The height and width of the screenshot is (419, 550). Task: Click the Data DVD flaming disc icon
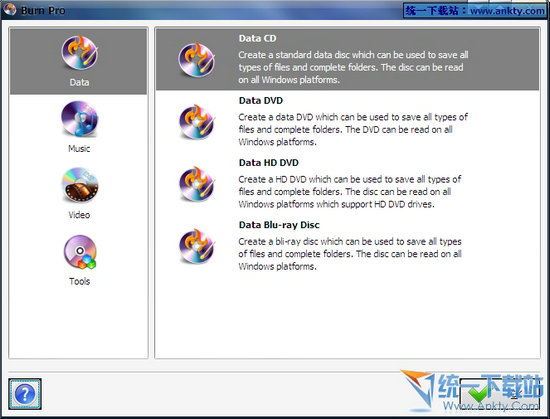196,122
